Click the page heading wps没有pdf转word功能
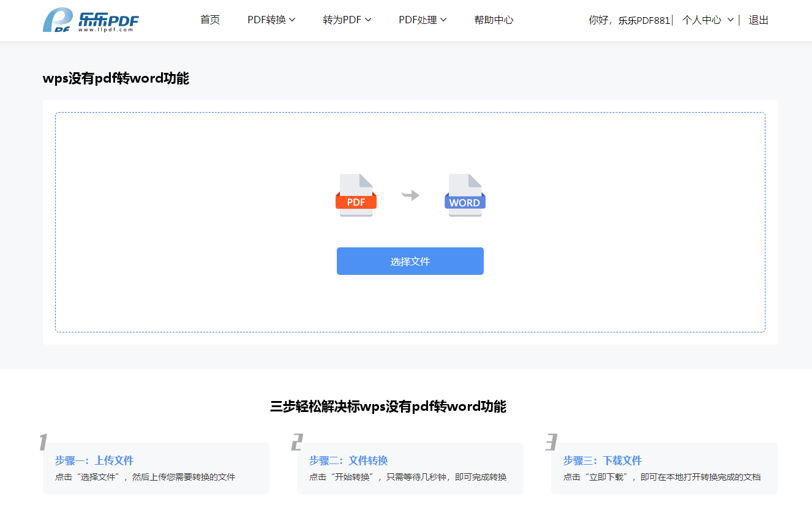 click(116, 78)
